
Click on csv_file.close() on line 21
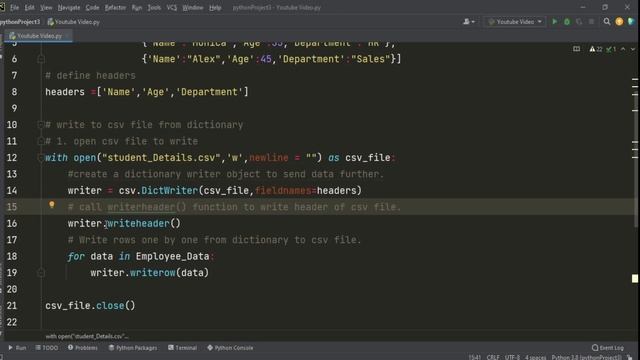90,306
